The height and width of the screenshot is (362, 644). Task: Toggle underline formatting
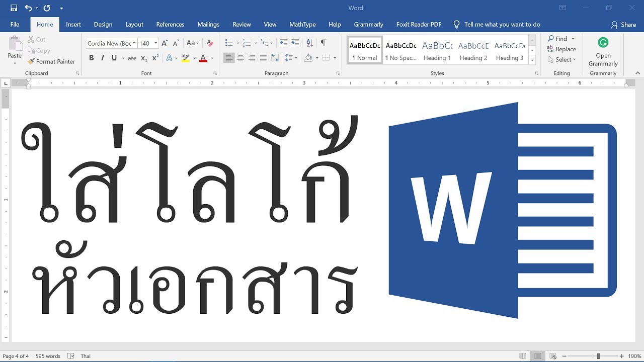point(114,58)
